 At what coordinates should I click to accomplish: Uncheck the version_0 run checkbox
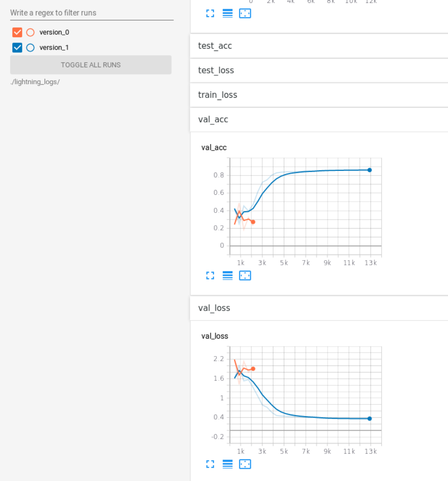[17, 32]
